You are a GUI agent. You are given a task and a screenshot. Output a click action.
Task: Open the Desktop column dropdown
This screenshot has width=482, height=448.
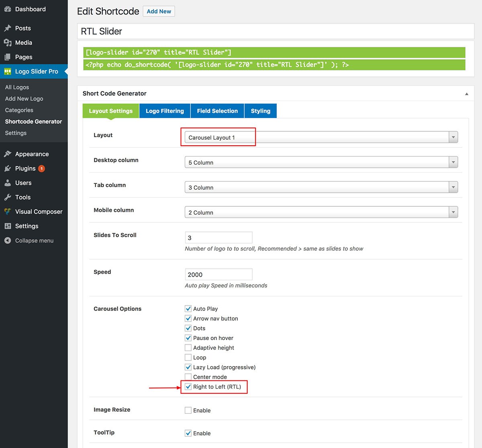point(321,162)
